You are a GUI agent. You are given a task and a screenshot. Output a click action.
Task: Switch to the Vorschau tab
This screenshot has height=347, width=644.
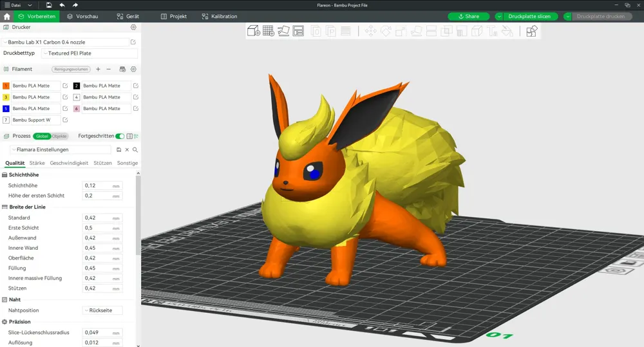tap(82, 17)
